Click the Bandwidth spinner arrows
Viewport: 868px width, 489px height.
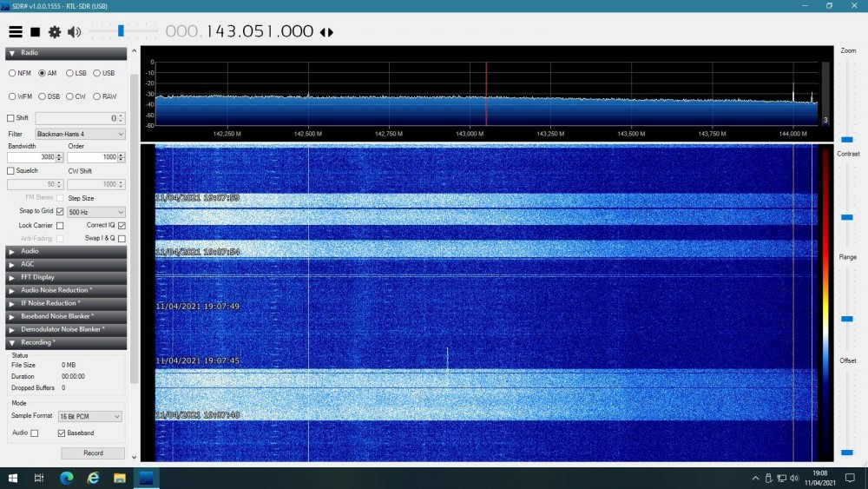[59, 157]
